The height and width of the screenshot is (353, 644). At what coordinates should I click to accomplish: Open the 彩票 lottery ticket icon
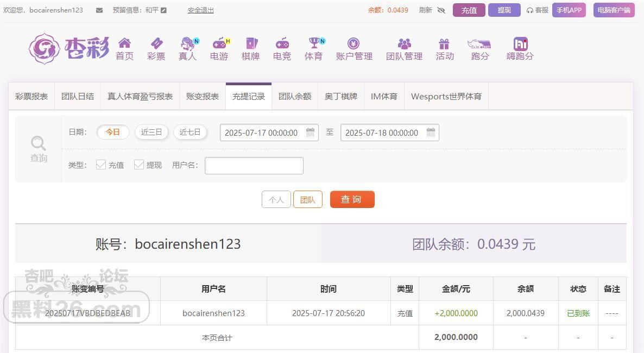coord(156,43)
